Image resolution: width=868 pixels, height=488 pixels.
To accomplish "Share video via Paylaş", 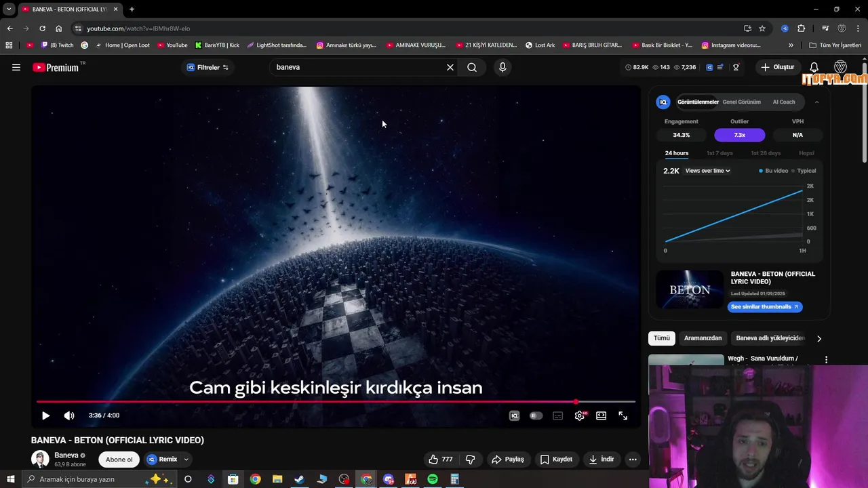I will click(508, 459).
